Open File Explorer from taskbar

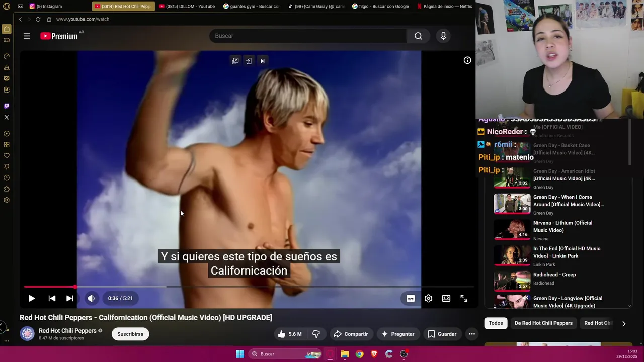coord(345,354)
